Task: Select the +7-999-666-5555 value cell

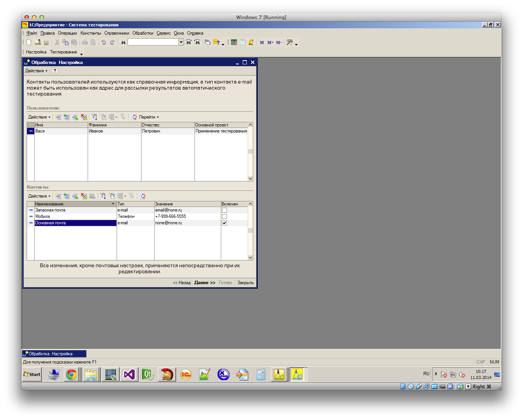Action: (187, 217)
